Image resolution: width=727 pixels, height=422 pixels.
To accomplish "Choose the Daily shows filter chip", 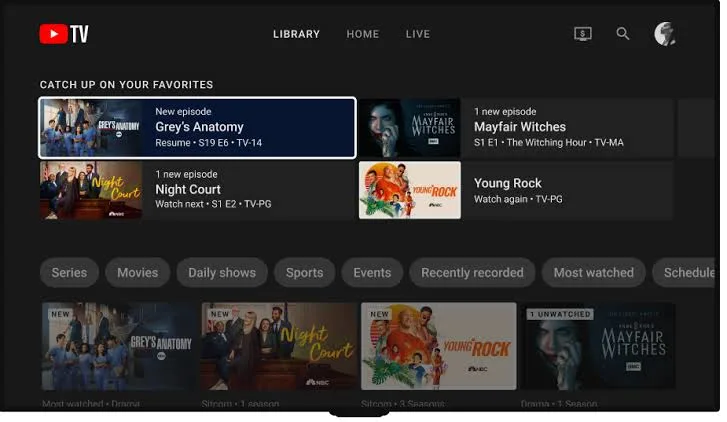I will coord(222,273).
